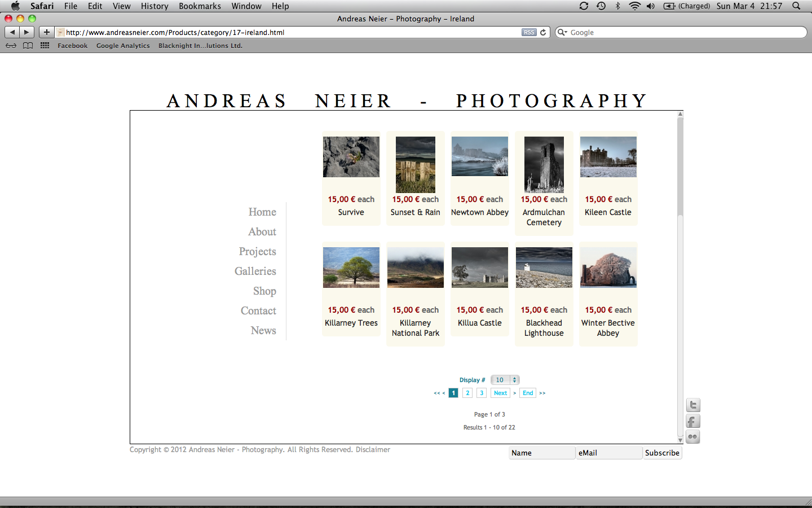The image size is (812, 508).
Task: Open the Facebook bookmark bar link
Action: click(72, 46)
